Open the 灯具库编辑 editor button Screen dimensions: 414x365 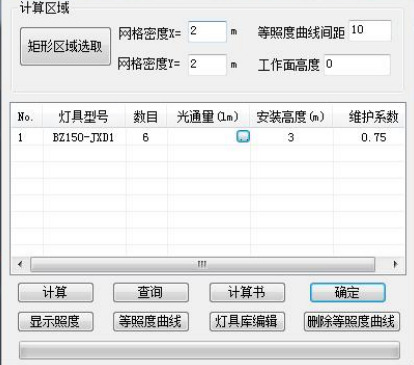pyautogui.click(x=247, y=322)
